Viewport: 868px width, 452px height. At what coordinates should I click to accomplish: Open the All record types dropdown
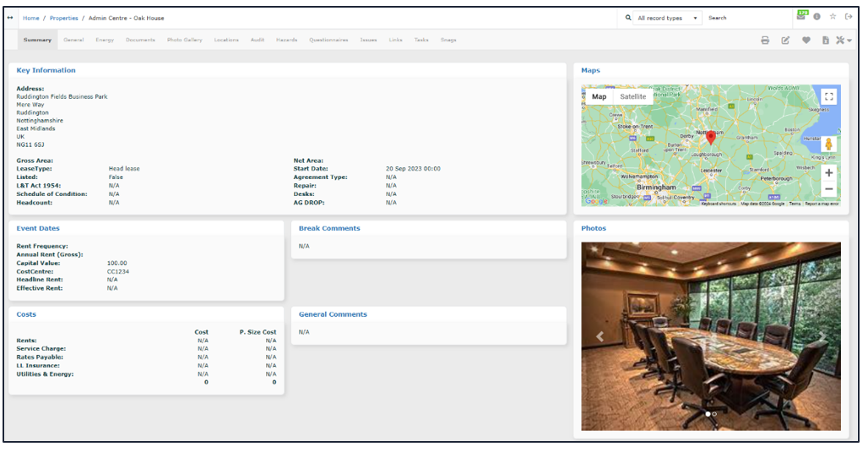tap(668, 18)
